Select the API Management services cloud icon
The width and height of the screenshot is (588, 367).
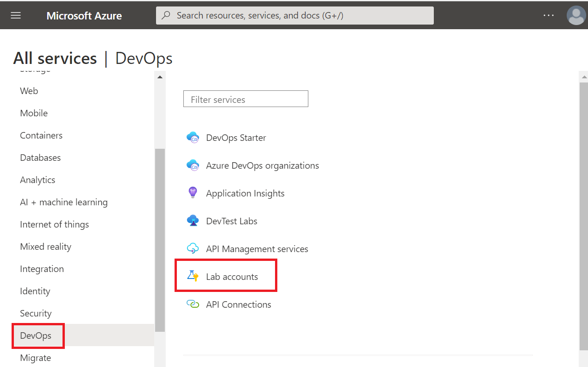193,248
